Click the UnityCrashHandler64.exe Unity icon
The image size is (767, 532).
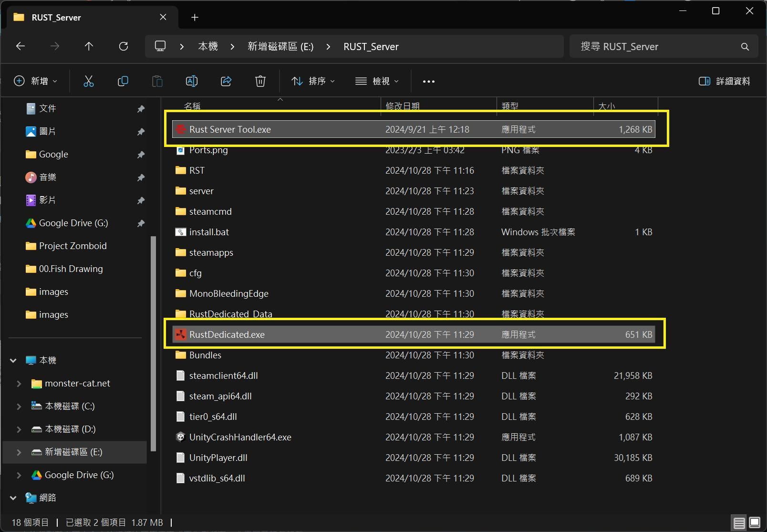(180, 437)
